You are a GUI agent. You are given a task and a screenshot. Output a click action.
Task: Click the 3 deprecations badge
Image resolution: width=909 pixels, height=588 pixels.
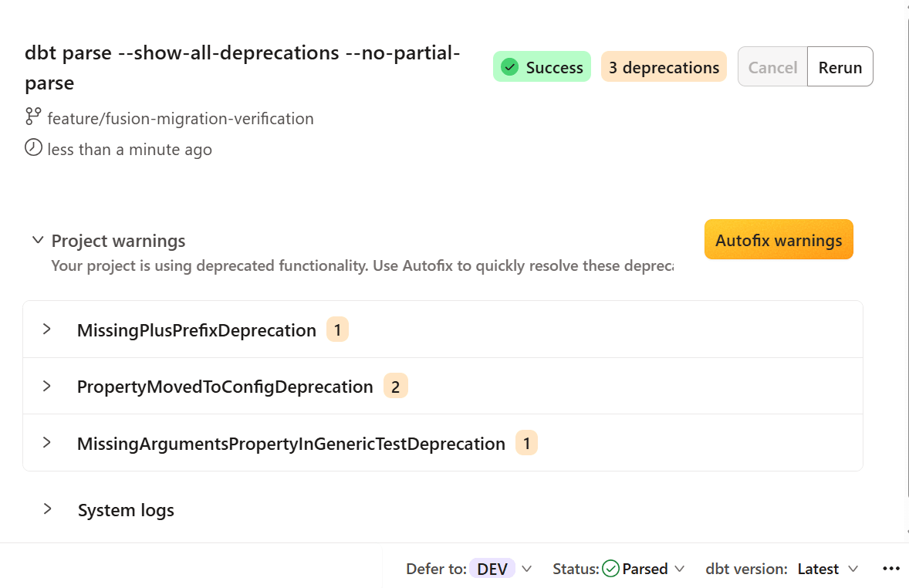click(664, 66)
